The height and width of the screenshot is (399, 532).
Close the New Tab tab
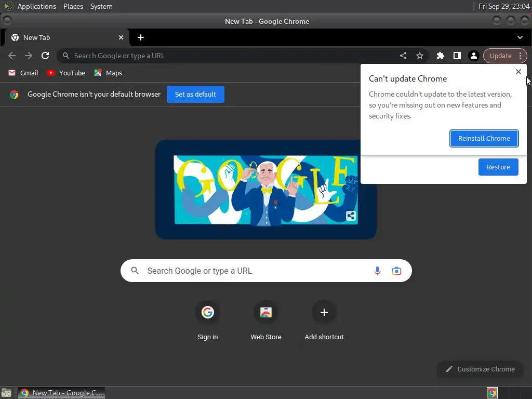[x=121, y=37]
